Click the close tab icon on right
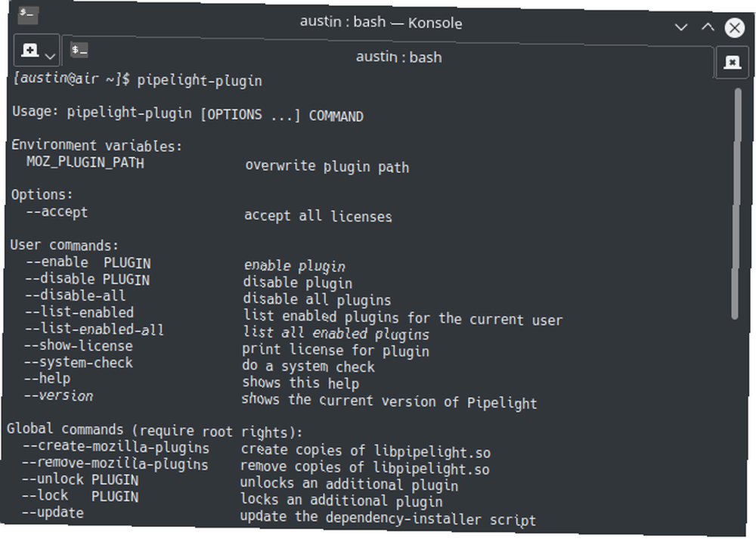Screen dimensions: 756x539 [x=732, y=62]
